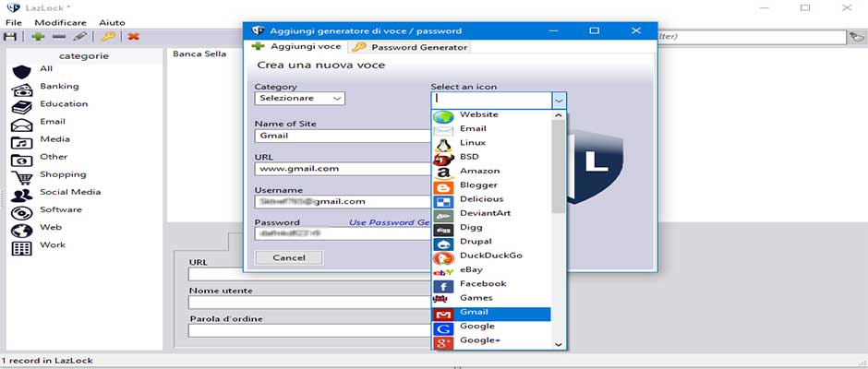Select the Education books icon
The width and height of the screenshot is (868, 369).
21,107
